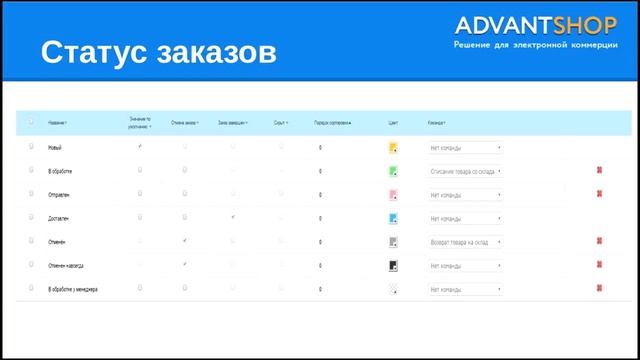Select the 'Отправлен' row checkbox
640x360 pixels.
point(31,193)
